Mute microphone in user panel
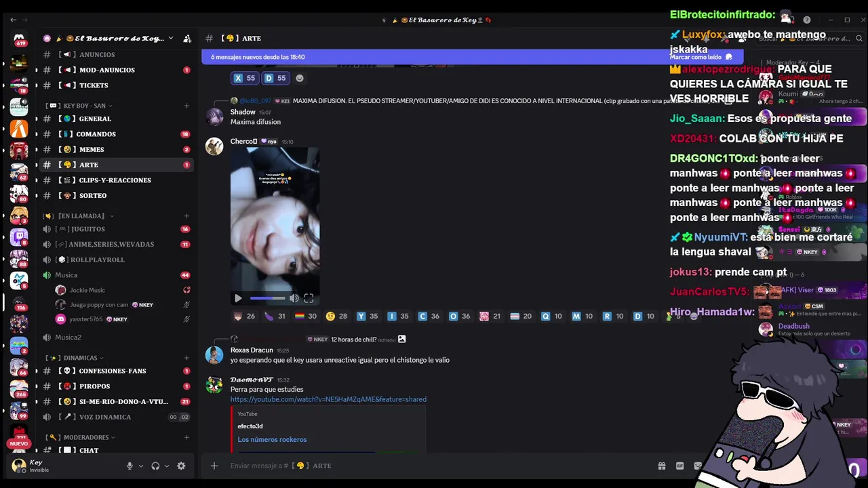Image resolution: width=868 pixels, height=488 pixels. pyautogui.click(x=130, y=466)
